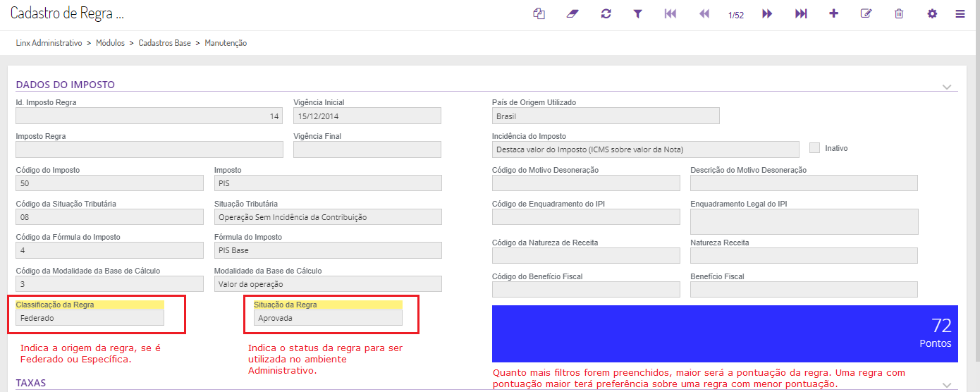Expand the Taxas section chevron

[947, 384]
